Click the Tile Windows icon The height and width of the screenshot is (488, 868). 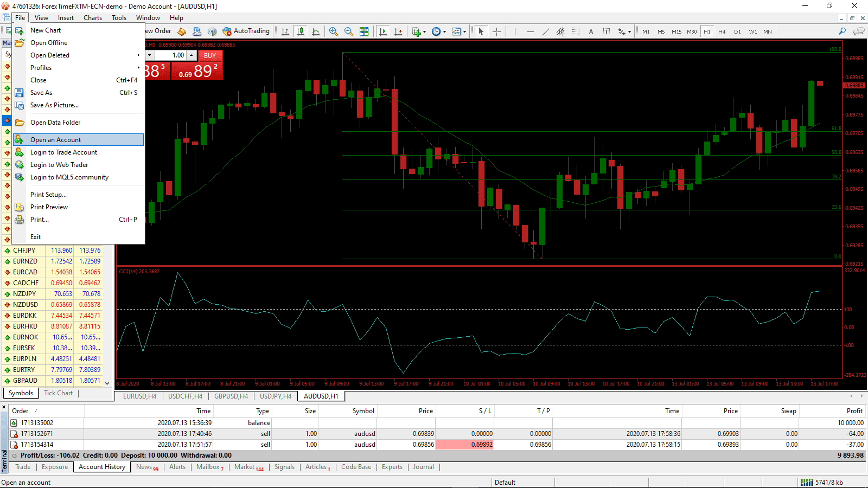(364, 31)
